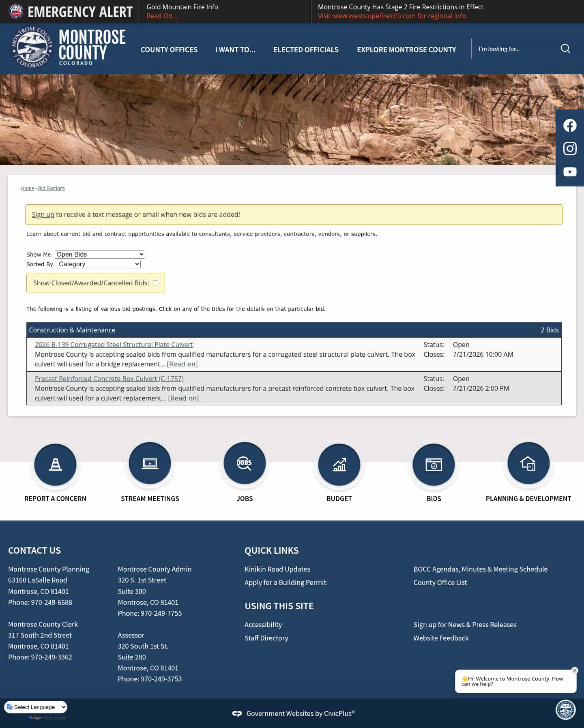
Task: Open the Jobs magnifier icon
Action: tap(245, 463)
